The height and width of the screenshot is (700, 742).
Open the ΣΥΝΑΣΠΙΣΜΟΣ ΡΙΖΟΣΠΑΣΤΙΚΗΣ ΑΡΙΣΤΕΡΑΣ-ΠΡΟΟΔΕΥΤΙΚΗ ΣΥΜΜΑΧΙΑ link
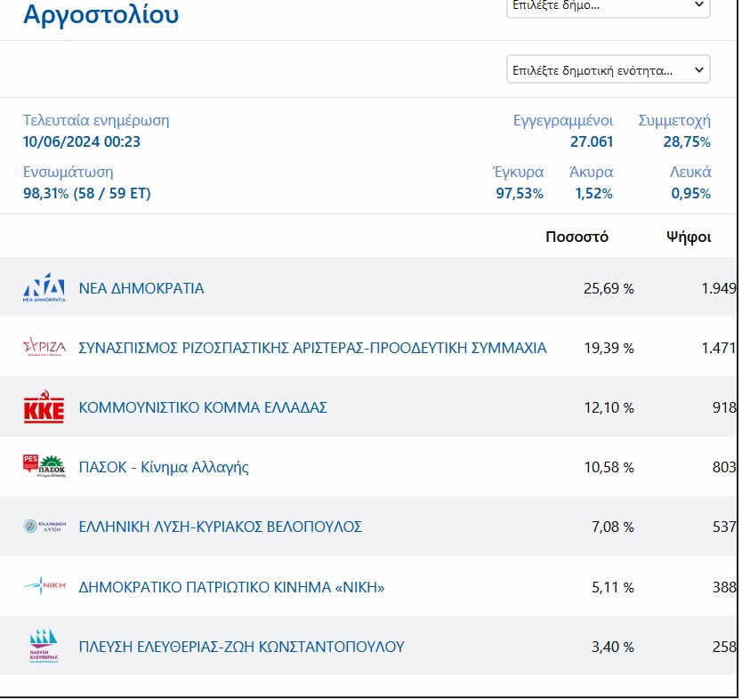[x=312, y=348]
